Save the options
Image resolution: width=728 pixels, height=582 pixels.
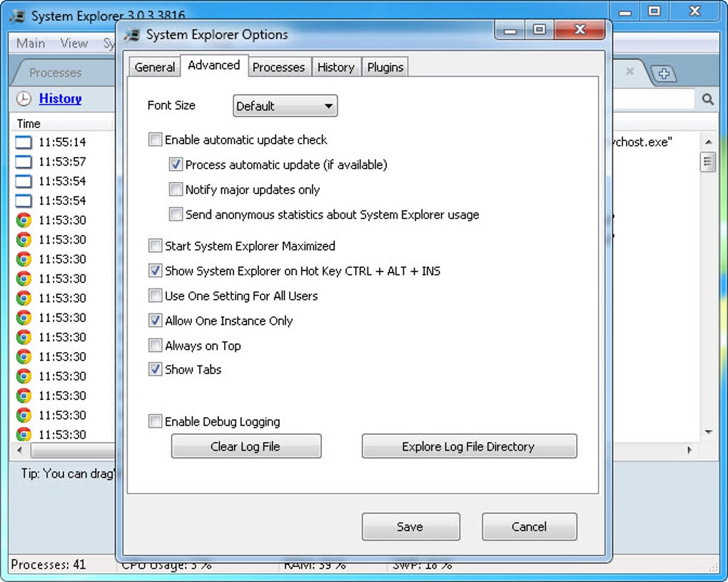coord(411,527)
